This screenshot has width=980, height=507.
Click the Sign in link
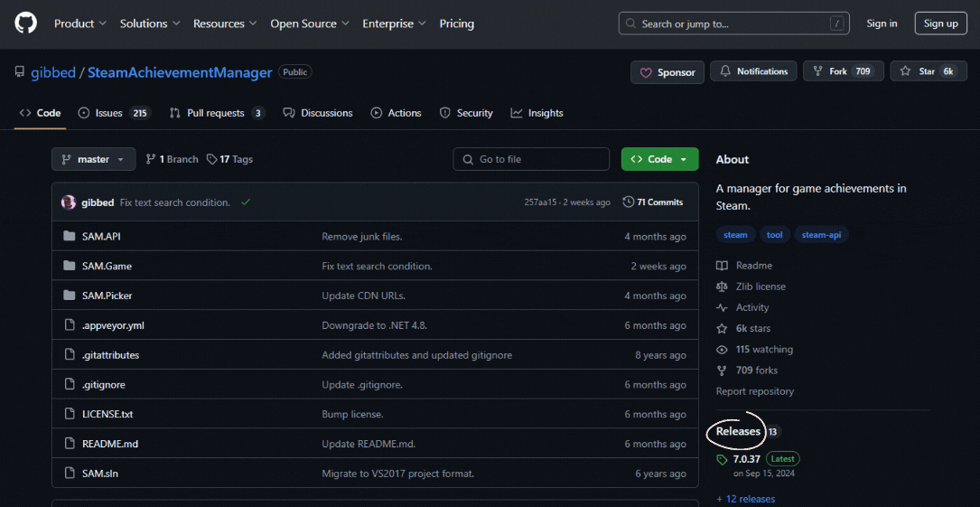882,23
